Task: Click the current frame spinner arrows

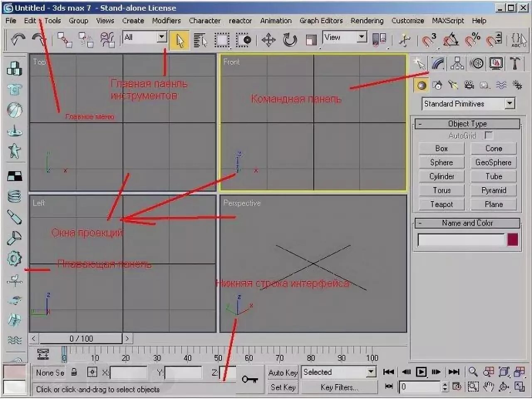Action: [445, 387]
